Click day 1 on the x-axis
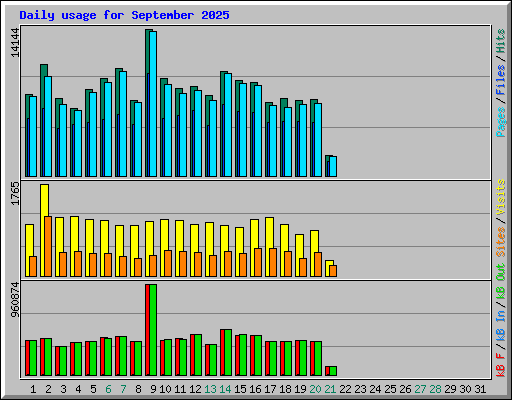 point(33,389)
